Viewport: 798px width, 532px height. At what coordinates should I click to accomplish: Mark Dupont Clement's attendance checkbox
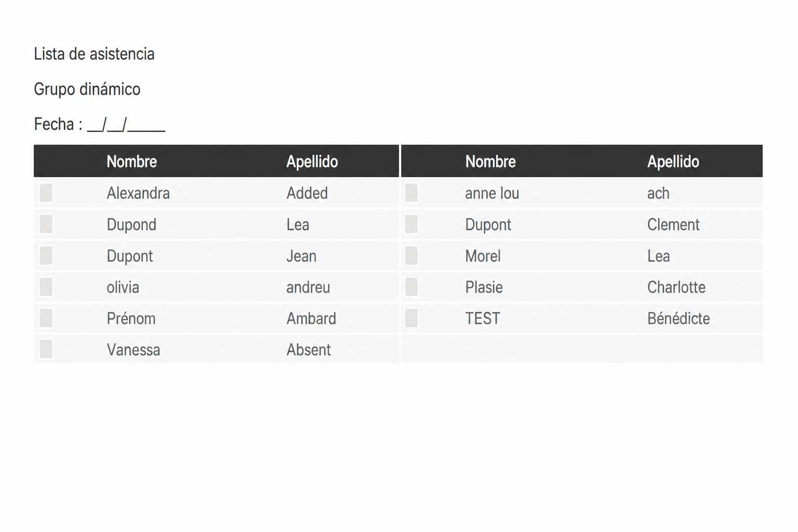tap(411, 224)
